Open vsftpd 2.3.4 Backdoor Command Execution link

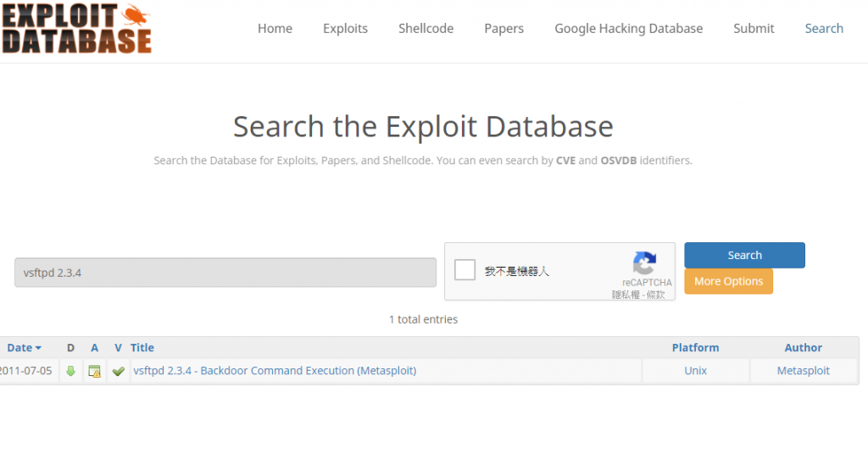click(x=275, y=370)
